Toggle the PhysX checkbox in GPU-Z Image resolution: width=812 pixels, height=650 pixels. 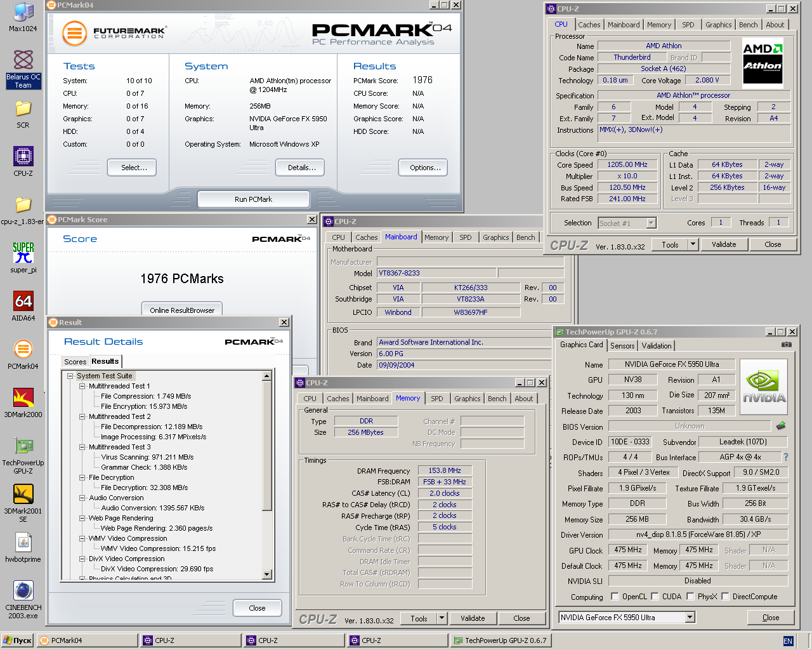coord(690,597)
